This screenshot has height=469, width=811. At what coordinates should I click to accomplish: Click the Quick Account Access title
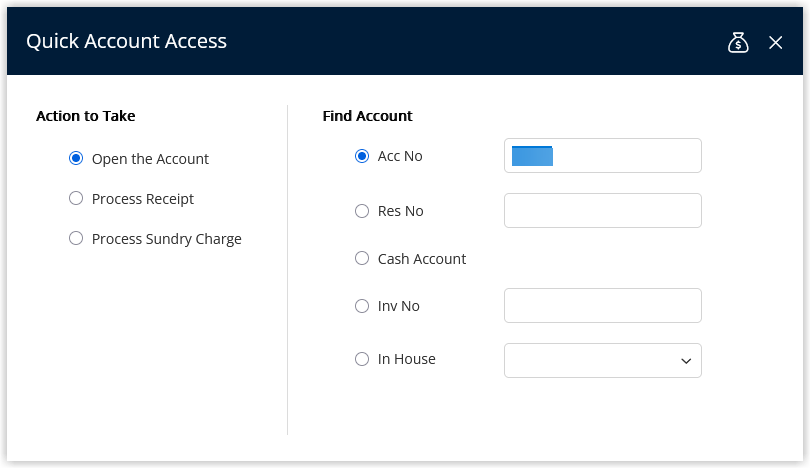pos(127,41)
